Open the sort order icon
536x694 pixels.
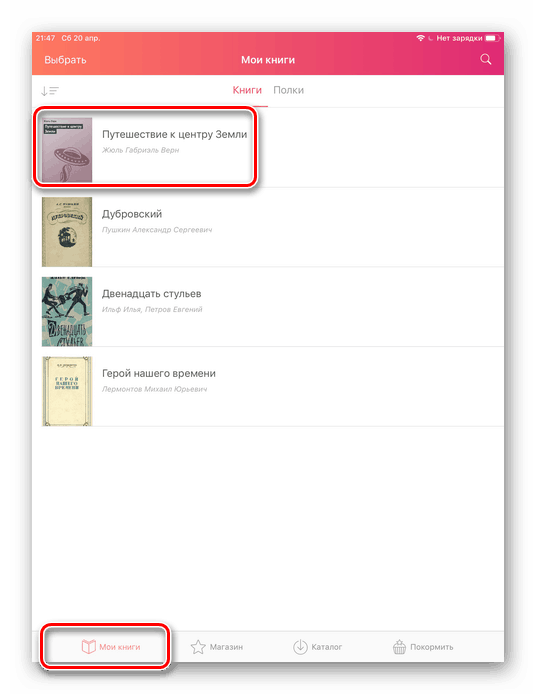pos(50,91)
